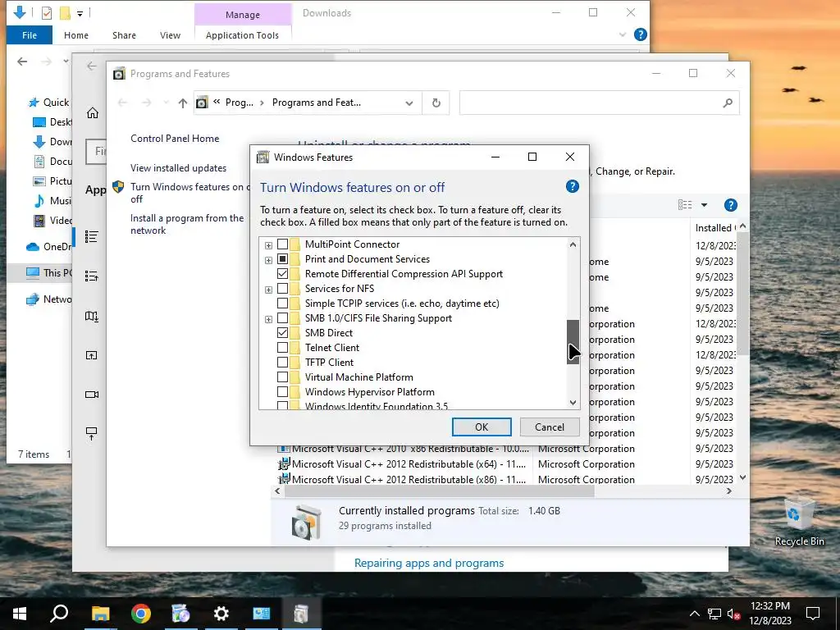Show hidden tray icons chevron

(694, 614)
